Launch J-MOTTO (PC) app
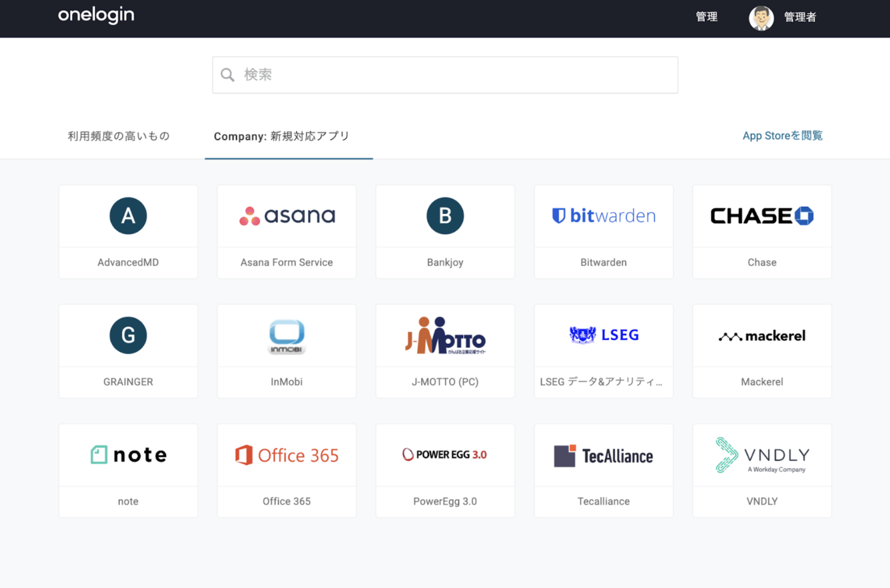 click(x=445, y=351)
